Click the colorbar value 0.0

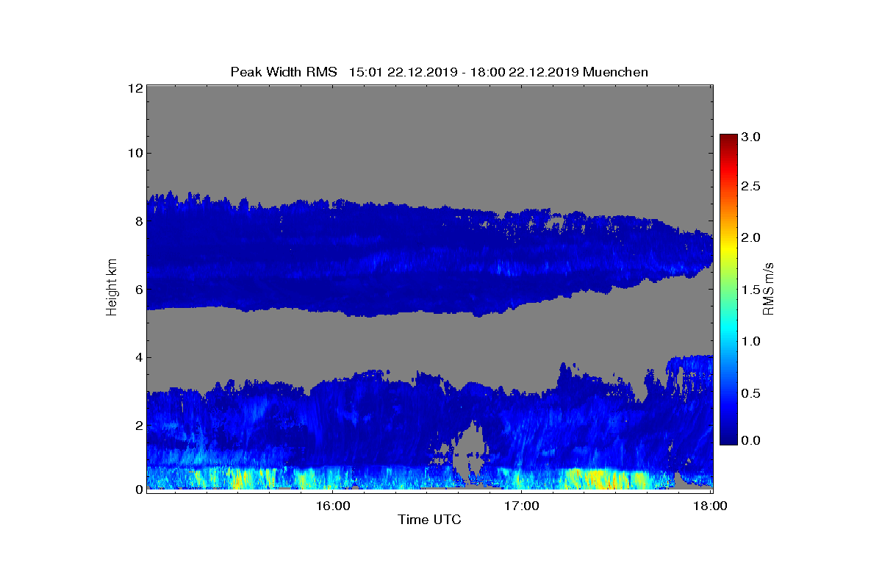pos(750,440)
